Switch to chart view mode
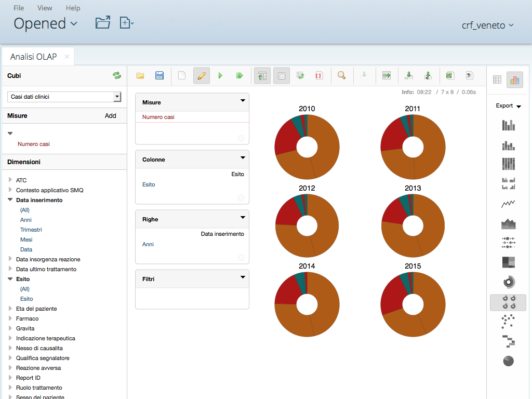This screenshot has width=532, height=399. (x=515, y=80)
